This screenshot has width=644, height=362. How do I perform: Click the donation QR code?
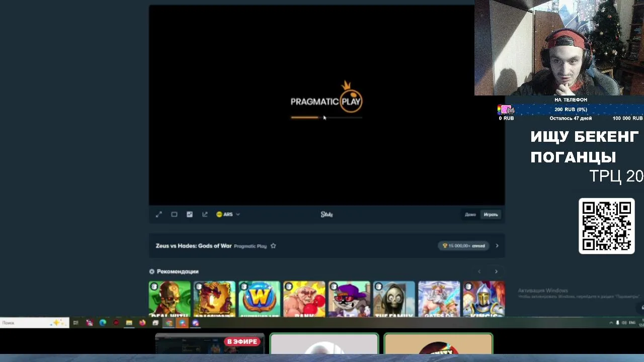tap(607, 226)
